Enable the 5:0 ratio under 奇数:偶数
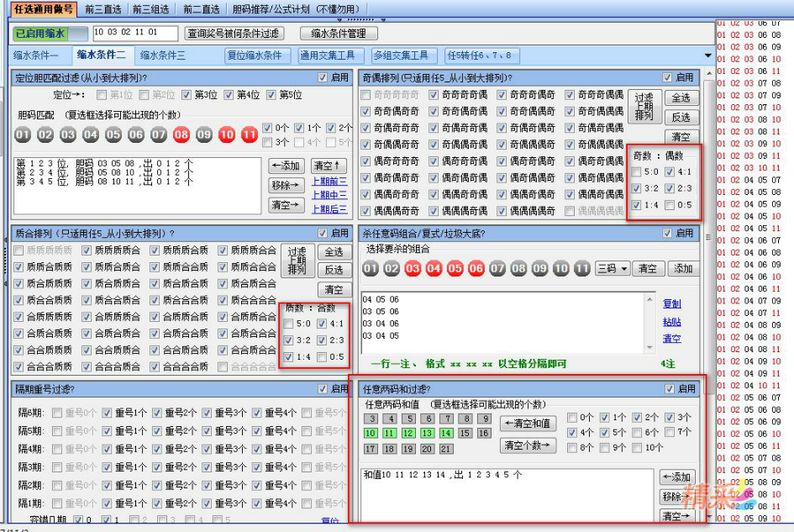This screenshot has width=794, height=532. tap(638, 172)
